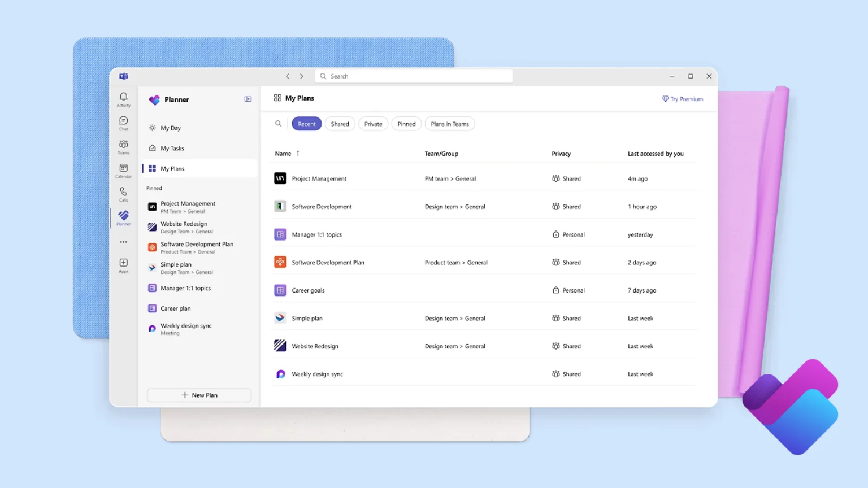The width and height of the screenshot is (868, 488).
Task: Click 'yesterday' last accessed cell
Action: [x=640, y=234]
